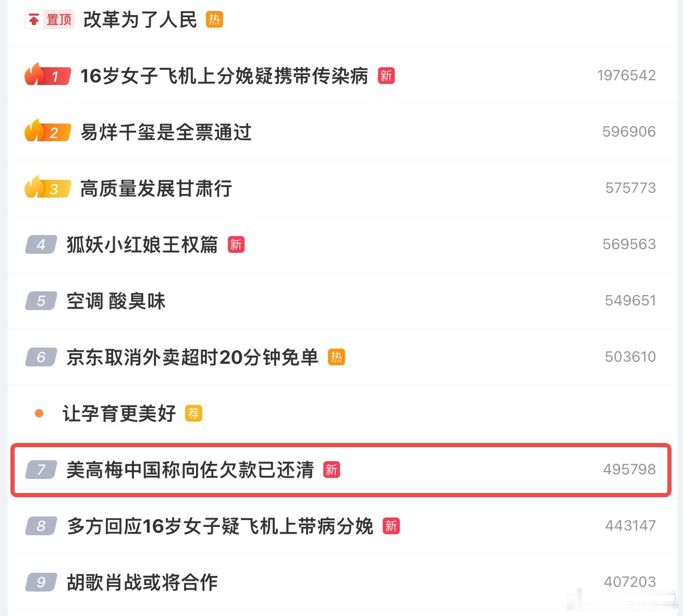Open the 多方回应16岁女子疑飞机上带病分娩 topic
The height and width of the screenshot is (616, 683).
coord(220,526)
